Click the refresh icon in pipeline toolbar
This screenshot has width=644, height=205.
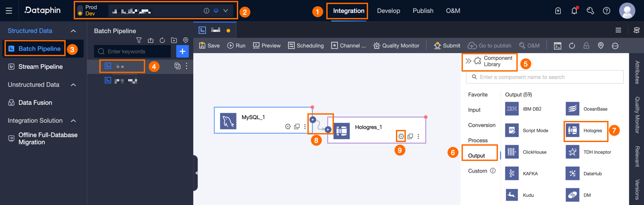[x=572, y=45]
